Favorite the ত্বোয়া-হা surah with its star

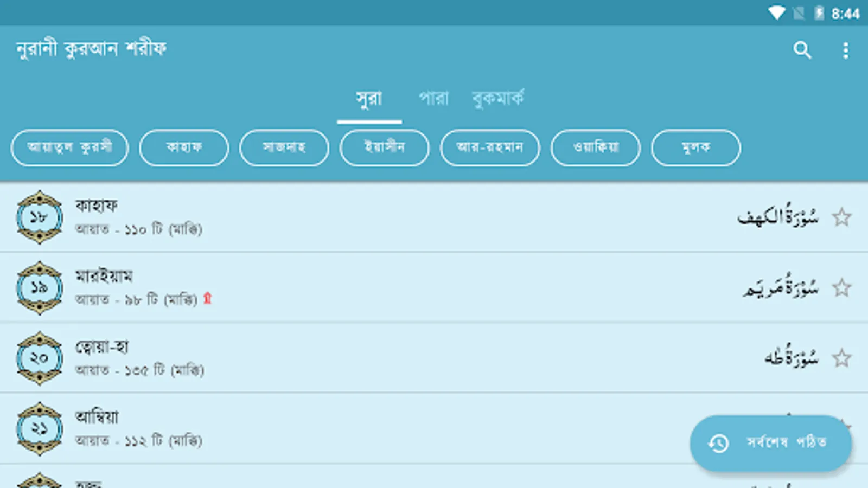point(841,358)
